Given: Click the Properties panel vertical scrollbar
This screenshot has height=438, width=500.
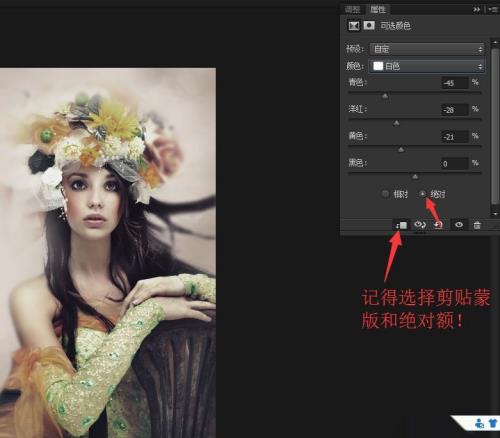Looking at the screenshot, I should click(495, 127).
